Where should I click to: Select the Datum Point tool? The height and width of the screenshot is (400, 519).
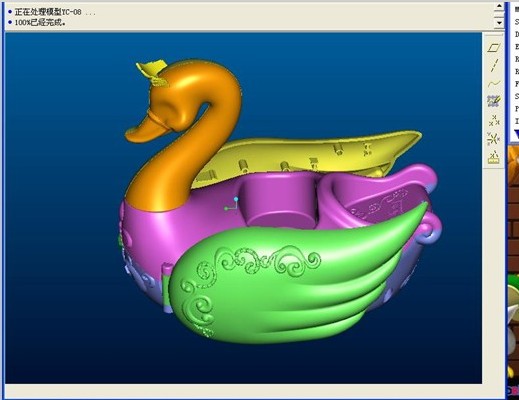pos(494,120)
